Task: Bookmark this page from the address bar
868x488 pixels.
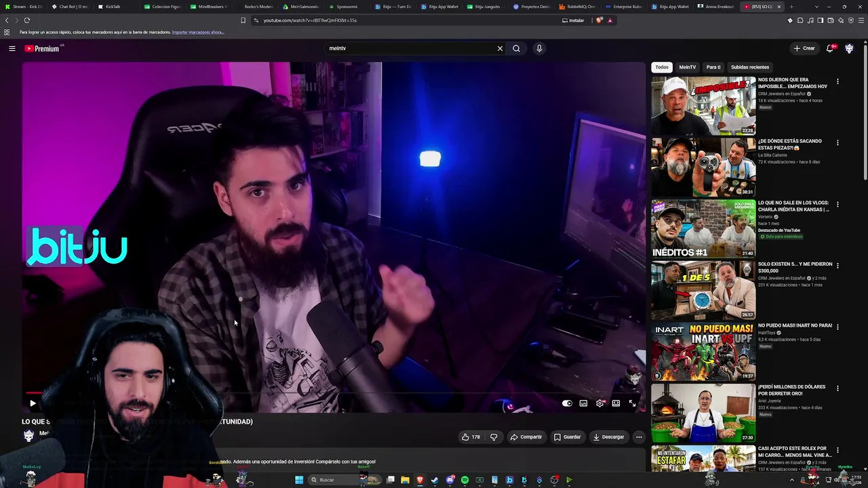Action: click(x=243, y=20)
